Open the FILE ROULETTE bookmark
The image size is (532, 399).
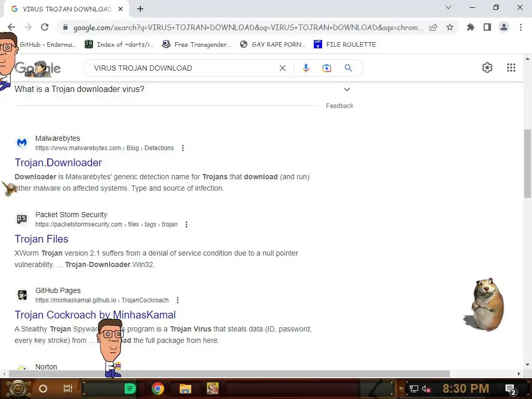pos(345,45)
